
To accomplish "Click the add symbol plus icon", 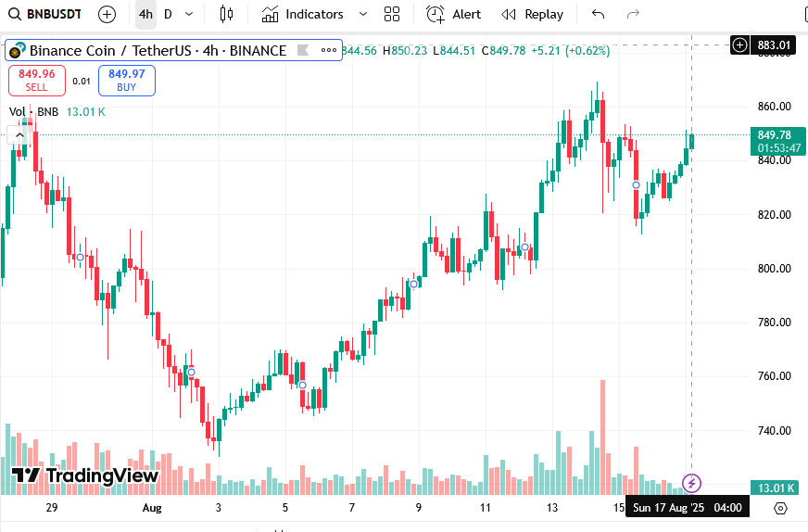I will tap(107, 14).
